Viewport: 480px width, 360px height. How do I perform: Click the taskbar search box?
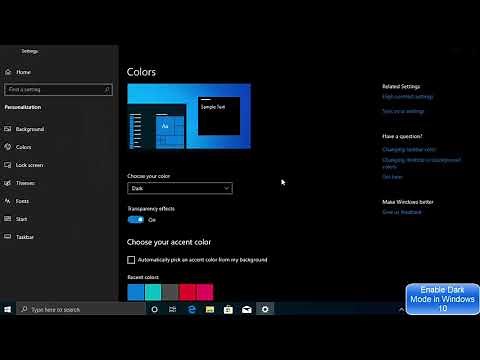[81, 309]
